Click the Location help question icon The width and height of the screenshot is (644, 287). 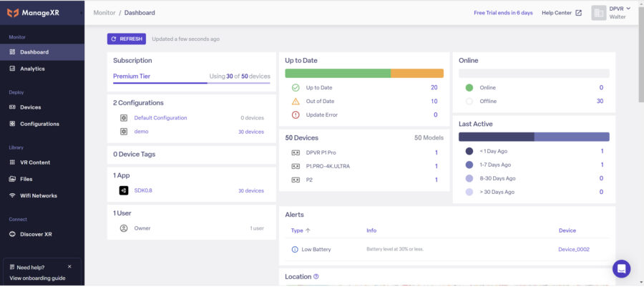(316, 276)
